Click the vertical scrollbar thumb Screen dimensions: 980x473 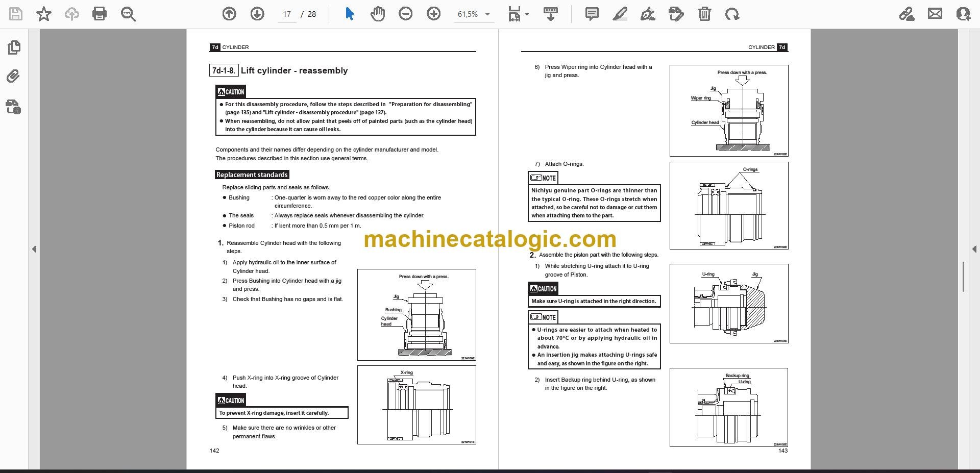(963, 277)
